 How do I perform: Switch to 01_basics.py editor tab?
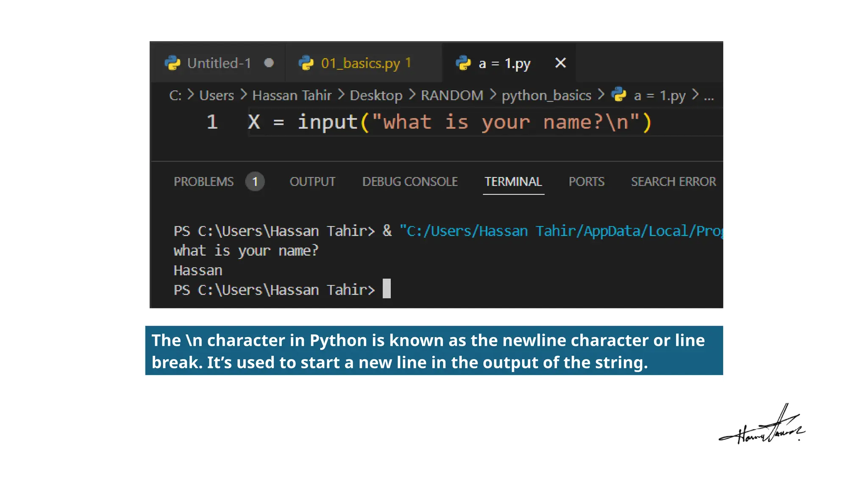pos(360,63)
